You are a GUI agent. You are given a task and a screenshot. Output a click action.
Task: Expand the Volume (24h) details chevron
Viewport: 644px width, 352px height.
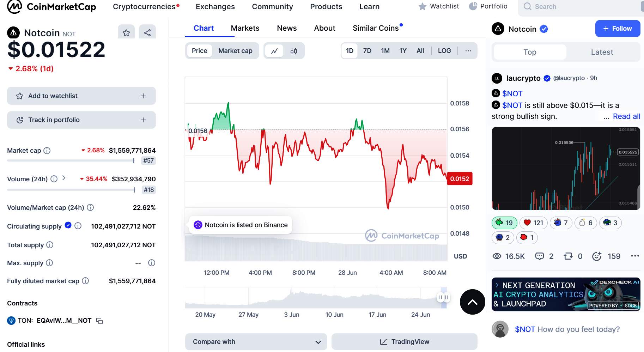64,179
